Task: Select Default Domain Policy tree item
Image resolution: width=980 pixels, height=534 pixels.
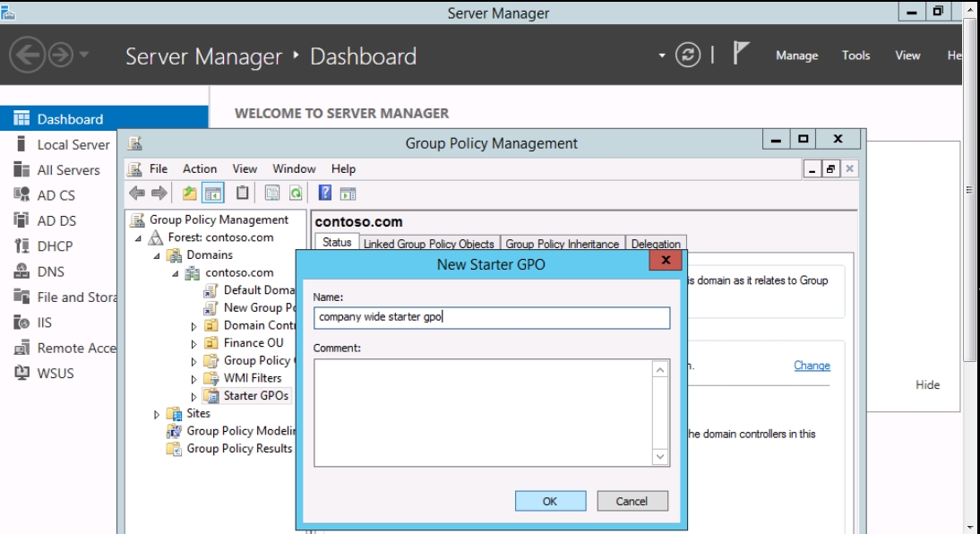Action: click(x=260, y=290)
